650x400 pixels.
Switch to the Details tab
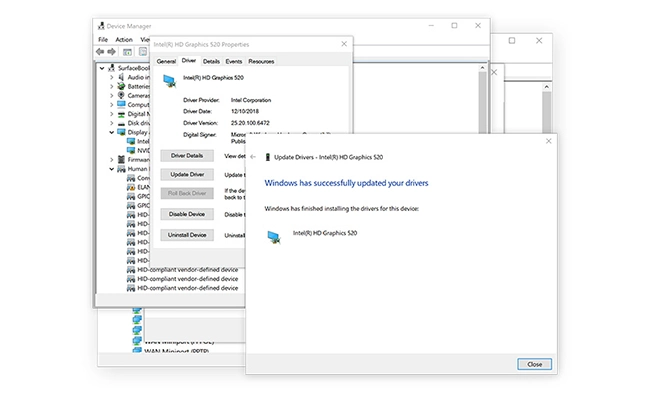(211, 61)
